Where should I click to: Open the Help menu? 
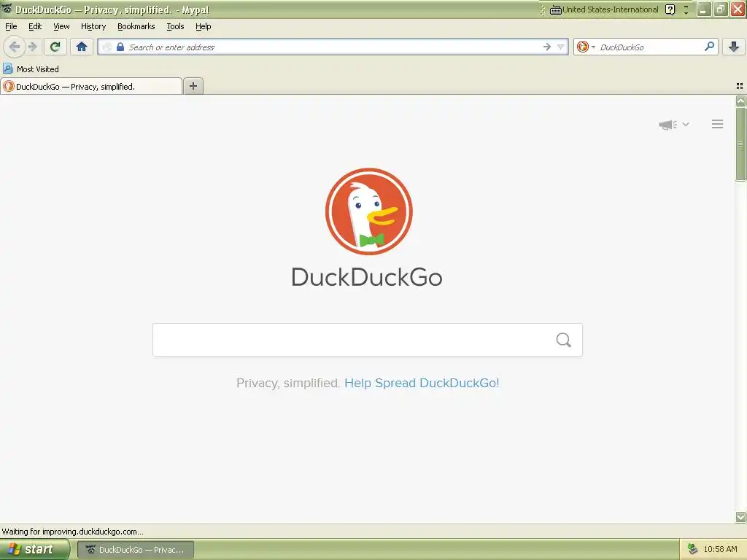204,26
